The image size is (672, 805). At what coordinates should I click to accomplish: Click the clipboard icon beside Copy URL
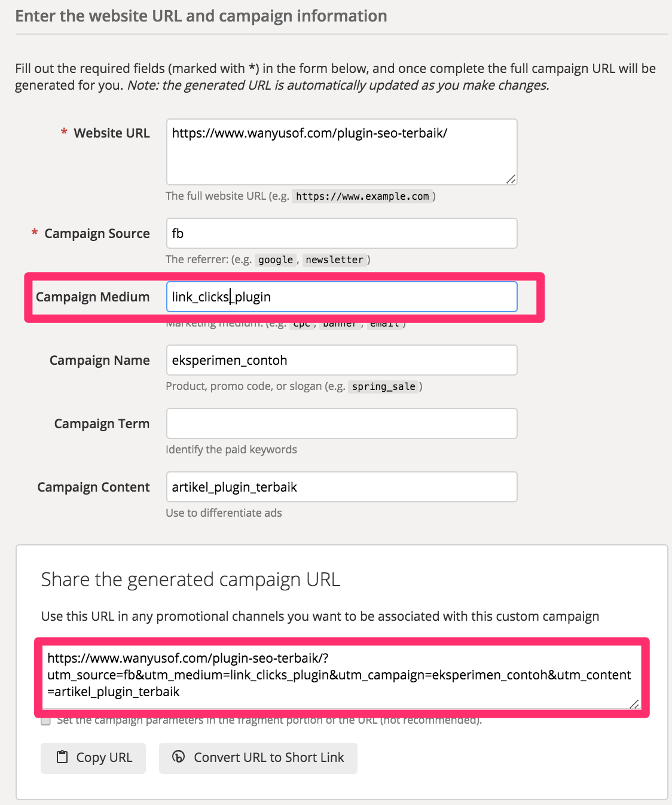coord(62,757)
